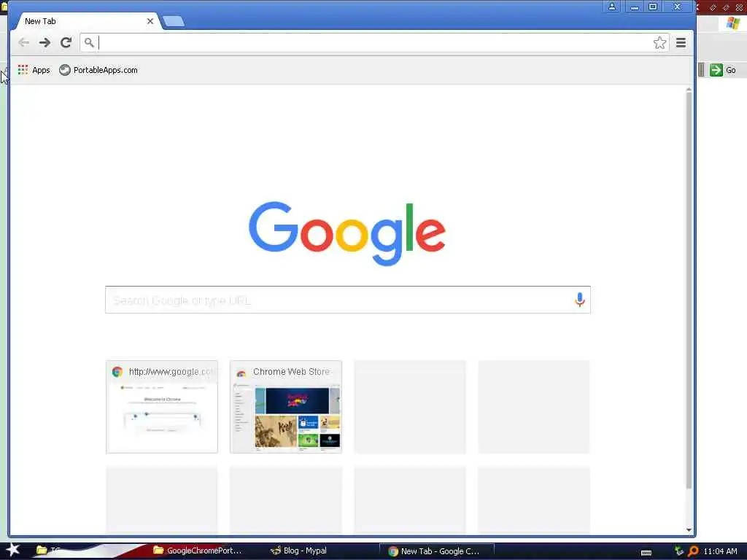This screenshot has width=747, height=560.
Task: Start voice search with the microphone icon
Action: (x=579, y=300)
